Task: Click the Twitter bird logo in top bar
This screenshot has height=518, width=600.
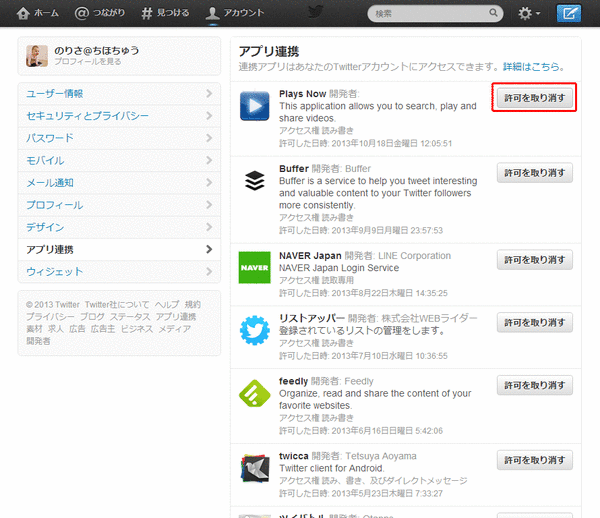Action: [x=316, y=12]
